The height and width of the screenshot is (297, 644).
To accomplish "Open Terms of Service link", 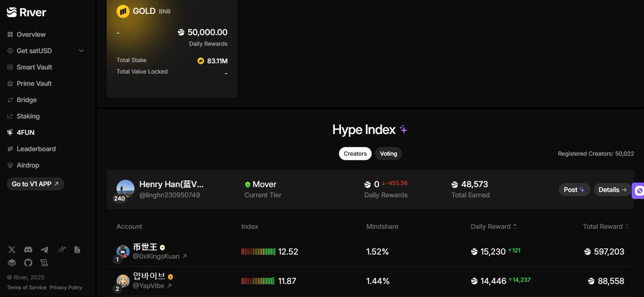I will click(x=27, y=288).
